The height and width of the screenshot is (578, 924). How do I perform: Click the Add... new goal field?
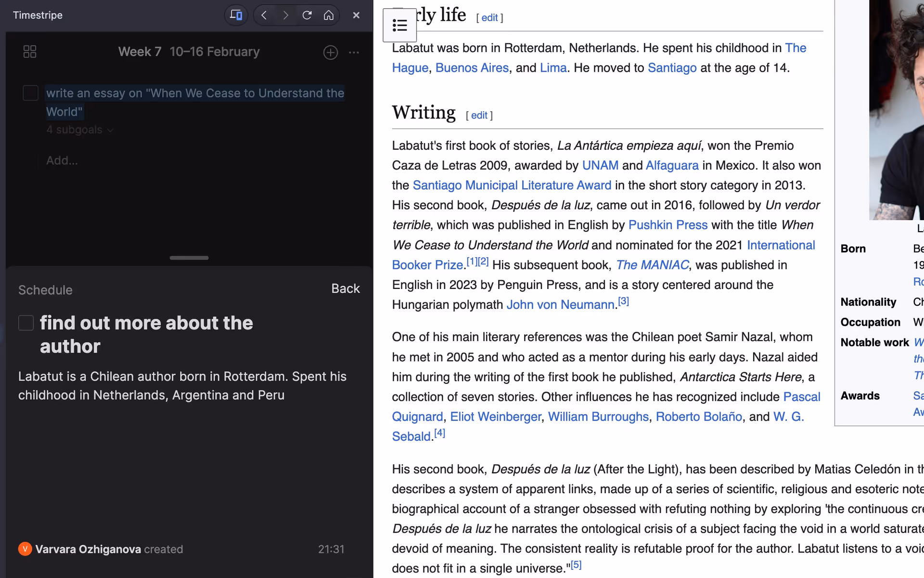[62, 160]
